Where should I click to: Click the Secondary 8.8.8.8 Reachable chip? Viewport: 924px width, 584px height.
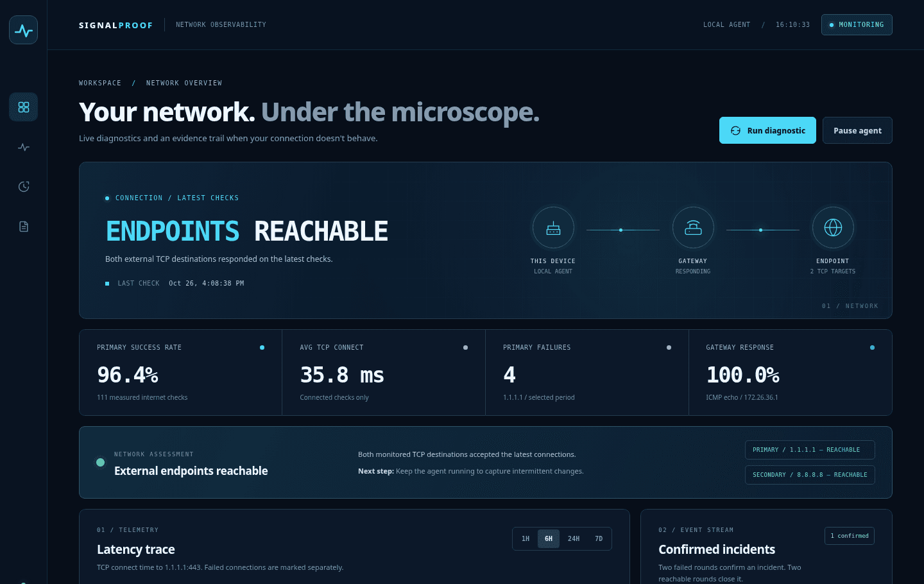coord(810,475)
